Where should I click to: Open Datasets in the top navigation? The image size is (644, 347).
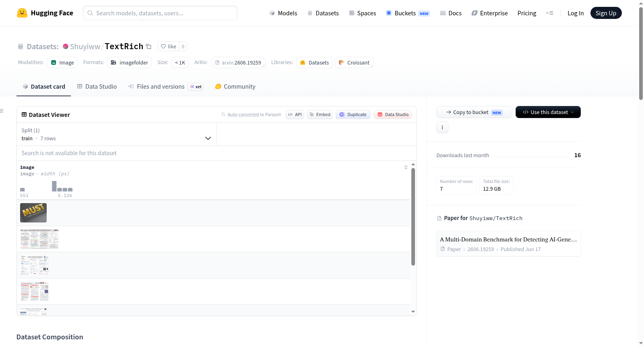323,13
